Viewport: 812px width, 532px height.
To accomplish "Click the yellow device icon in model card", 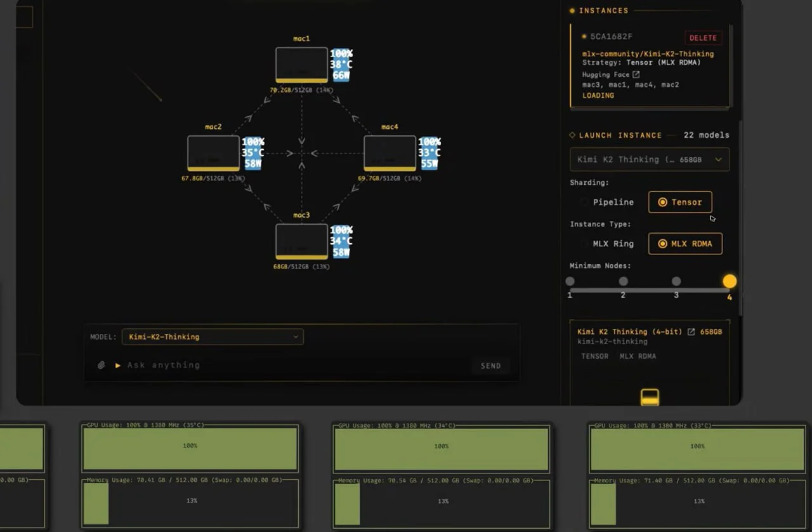I will pyautogui.click(x=650, y=397).
